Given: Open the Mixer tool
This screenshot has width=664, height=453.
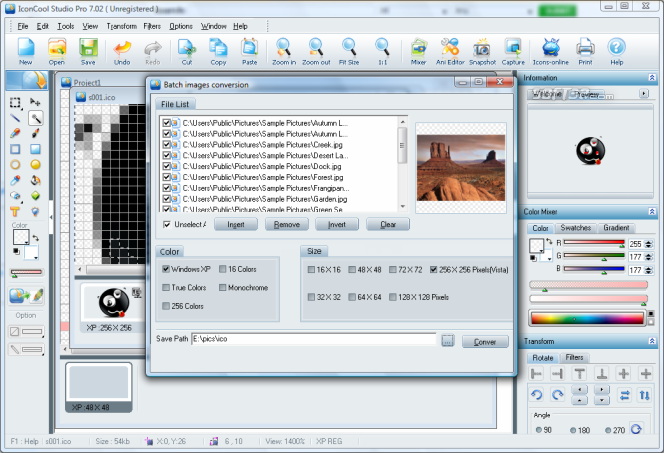Looking at the screenshot, I should 418,51.
